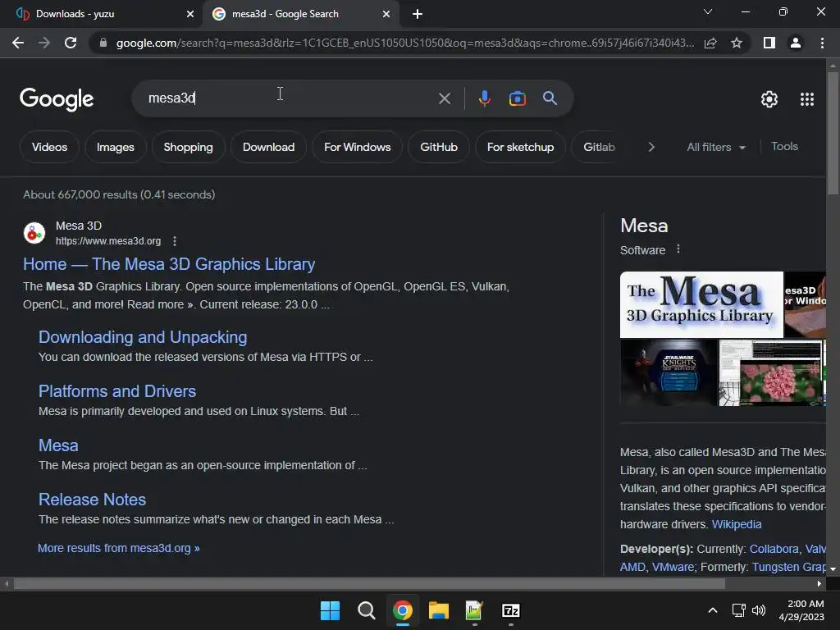Viewport: 840px width, 630px height.
Task: Show hidden system tray icons
Action: (713, 610)
